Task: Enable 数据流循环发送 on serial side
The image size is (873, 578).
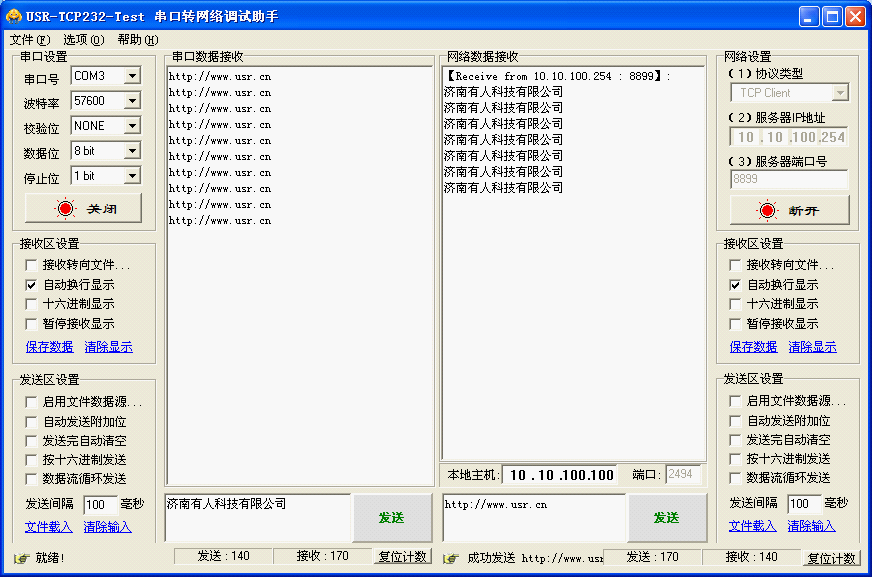Action: (33, 479)
